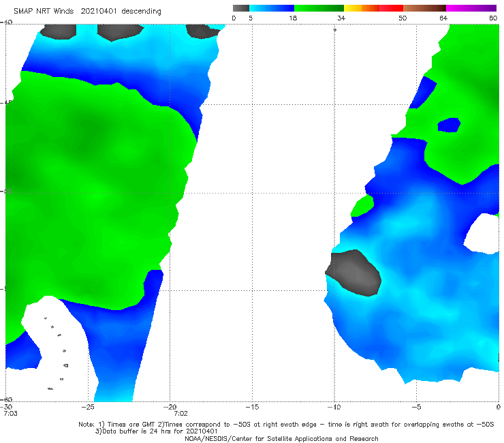This screenshot has height=443, width=504.
Task: Click the colorbar scale label '64'
Action: [443, 18]
